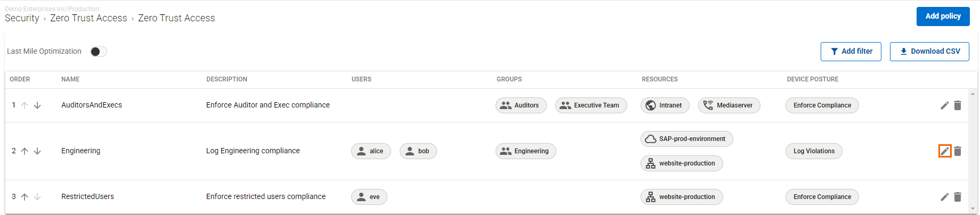The height and width of the screenshot is (215, 980).
Task: Edit the Engineering policy with pencil icon
Action: pos(944,151)
